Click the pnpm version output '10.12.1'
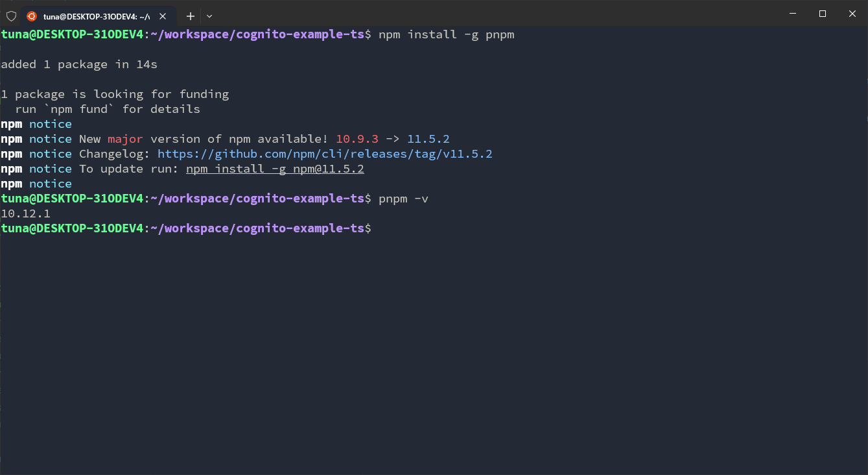 point(26,213)
